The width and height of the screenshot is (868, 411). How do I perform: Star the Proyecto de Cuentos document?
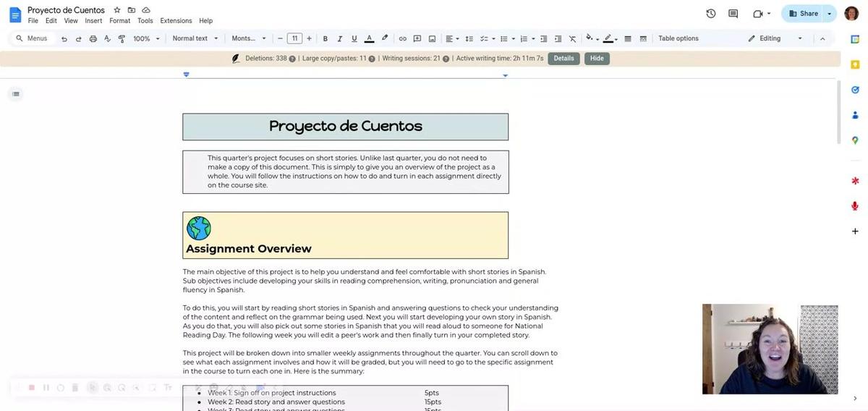[x=117, y=10]
